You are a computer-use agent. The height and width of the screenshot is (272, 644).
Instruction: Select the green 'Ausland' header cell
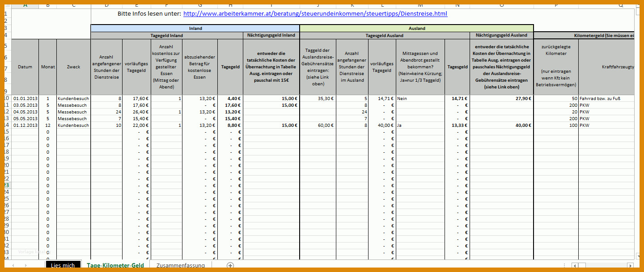pyautogui.click(x=417, y=28)
